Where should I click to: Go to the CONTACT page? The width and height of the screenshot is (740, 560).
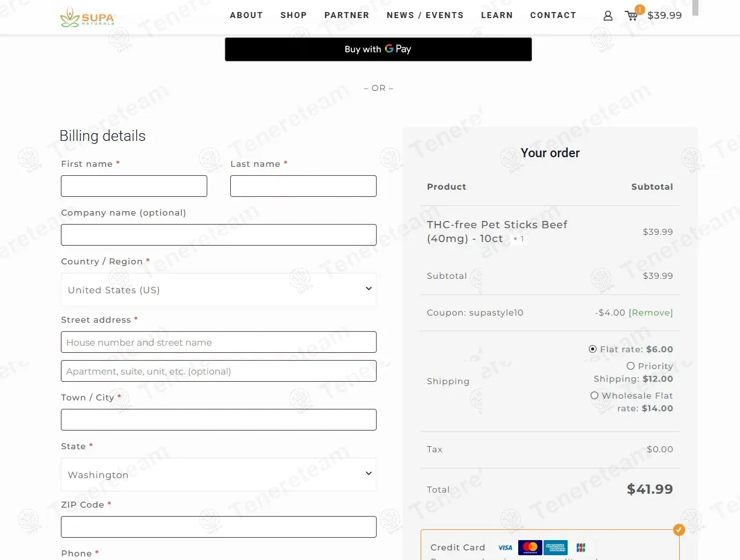click(x=553, y=16)
